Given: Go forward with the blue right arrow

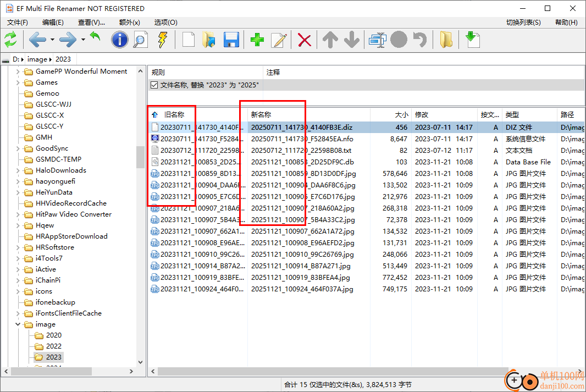Looking at the screenshot, I should point(68,40).
